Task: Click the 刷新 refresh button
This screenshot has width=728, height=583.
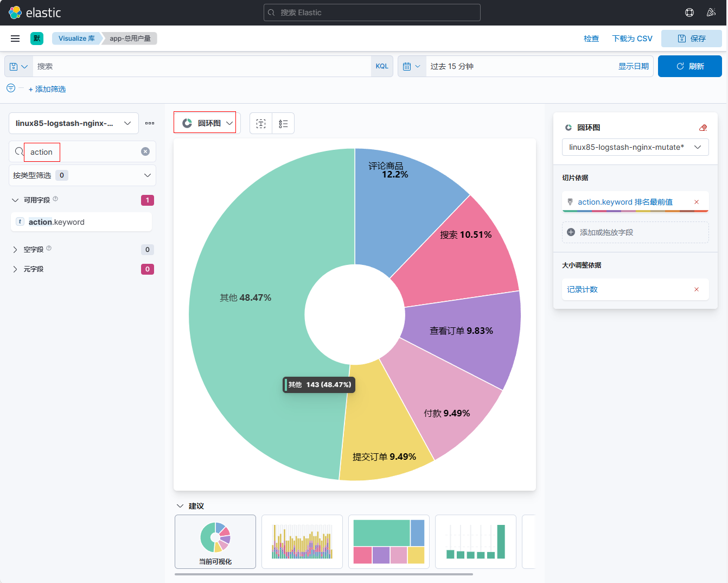Action: tap(689, 66)
